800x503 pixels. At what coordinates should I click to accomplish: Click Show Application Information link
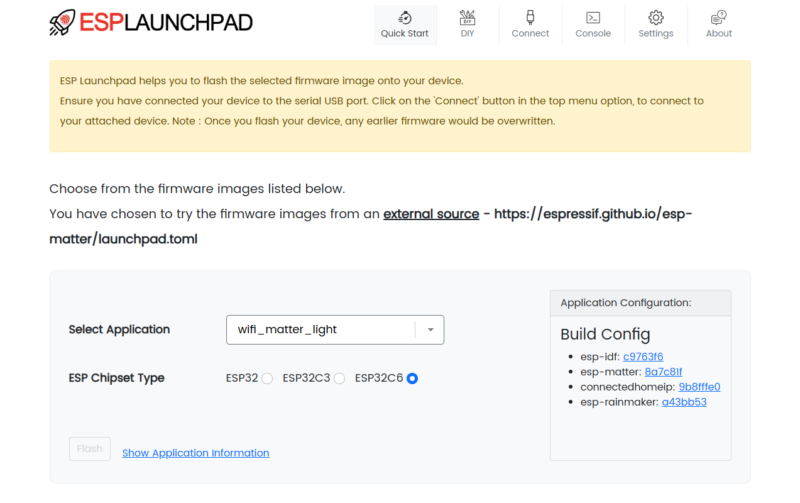[x=195, y=453]
